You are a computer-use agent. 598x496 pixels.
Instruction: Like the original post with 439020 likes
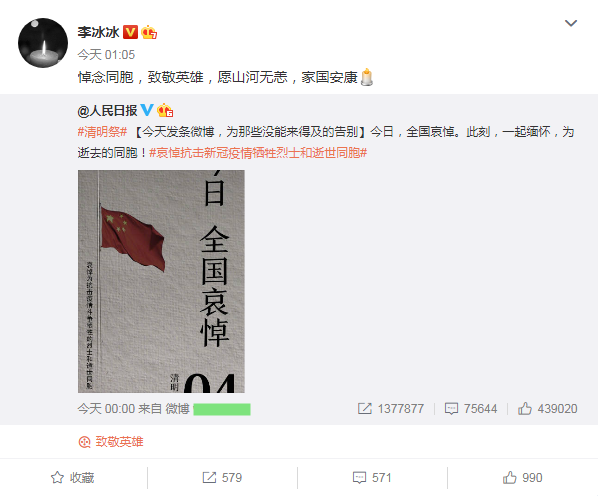(524, 409)
